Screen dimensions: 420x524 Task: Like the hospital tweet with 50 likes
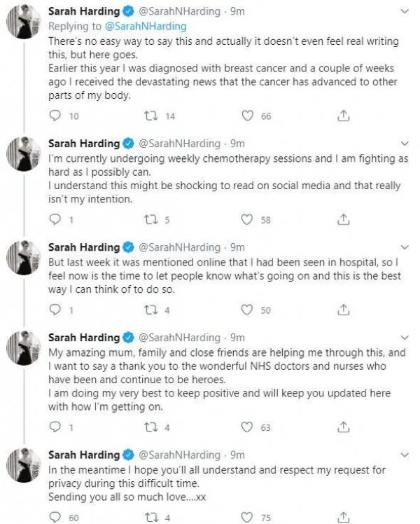(x=247, y=309)
